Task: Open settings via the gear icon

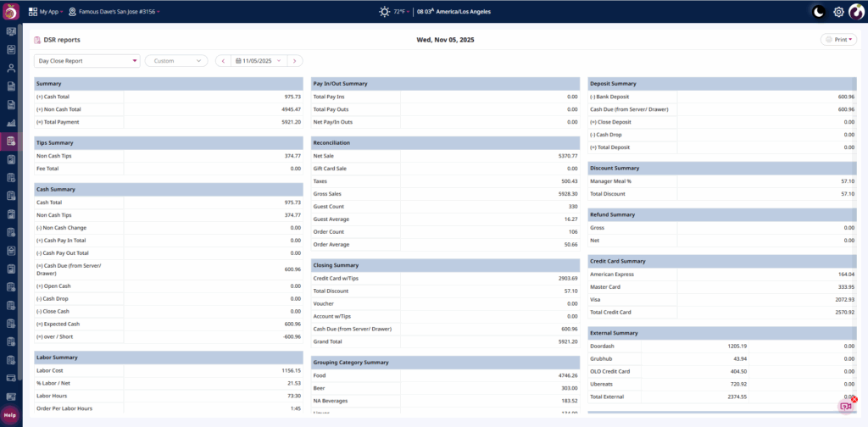Action: click(x=838, y=12)
